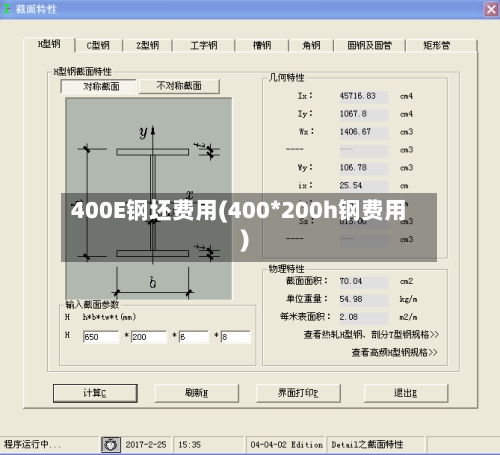500x455 pixels.
Task: Select 对称截面 section mode
Action: pyautogui.click(x=99, y=87)
